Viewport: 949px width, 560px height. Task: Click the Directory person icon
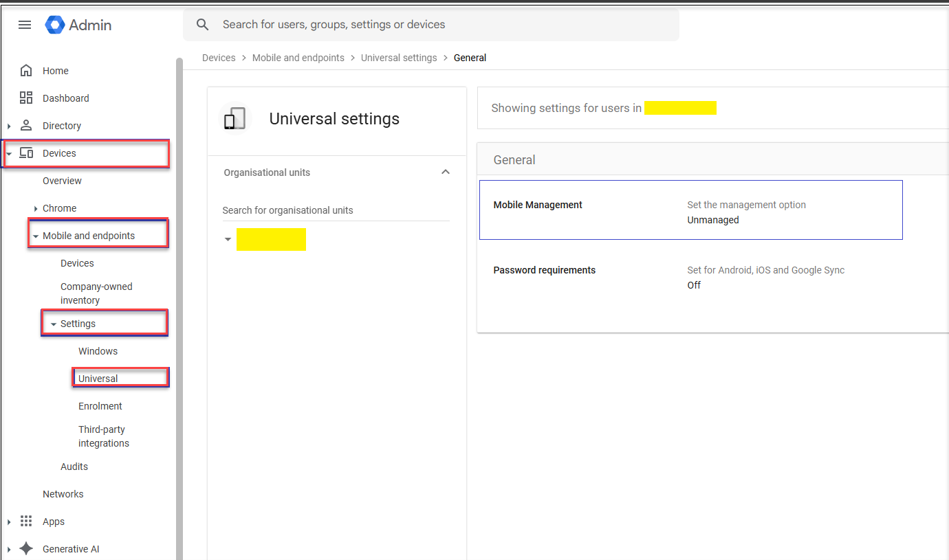26,126
